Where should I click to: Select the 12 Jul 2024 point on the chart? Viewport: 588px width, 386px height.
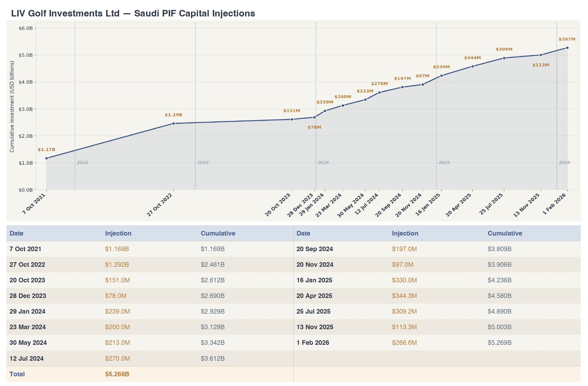pyautogui.click(x=379, y=92)
